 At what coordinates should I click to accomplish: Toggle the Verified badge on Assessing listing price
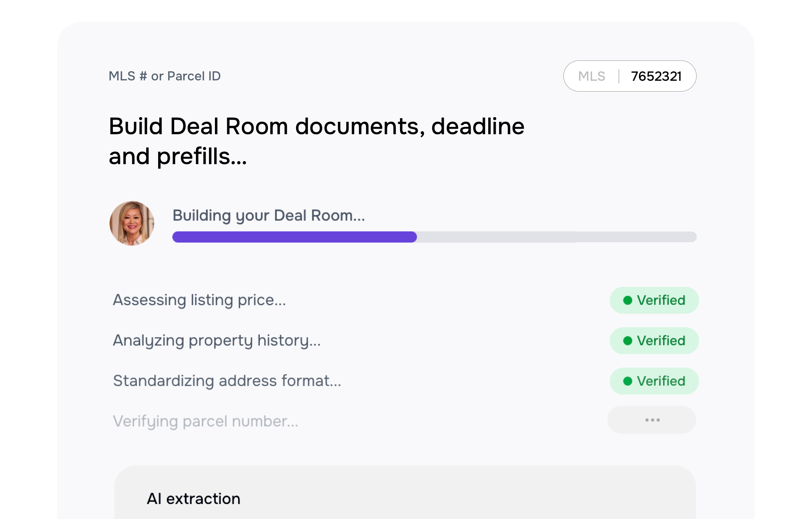[654, 300]
